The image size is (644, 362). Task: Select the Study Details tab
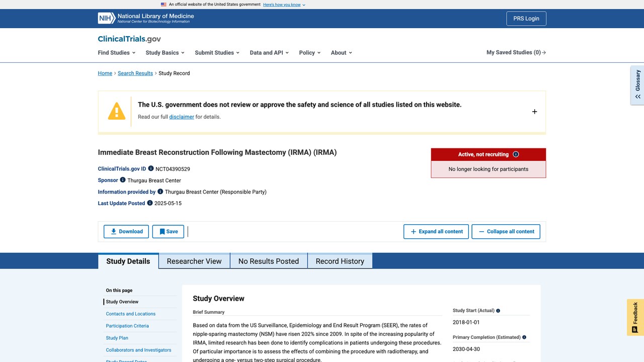coord(128,261)
